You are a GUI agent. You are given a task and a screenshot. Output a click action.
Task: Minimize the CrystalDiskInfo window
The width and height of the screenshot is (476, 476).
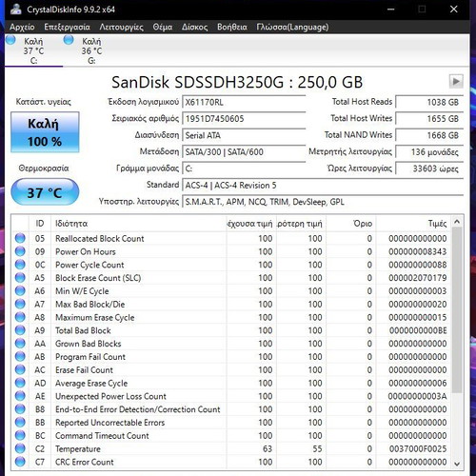391,10
